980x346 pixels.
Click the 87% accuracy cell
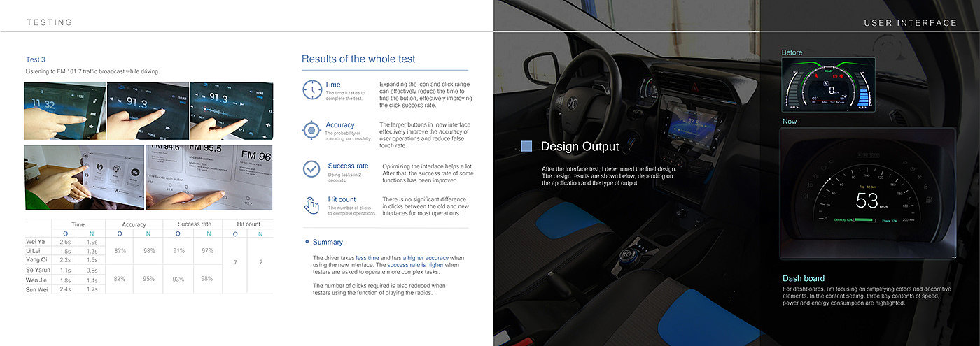(x=120, y=250)
